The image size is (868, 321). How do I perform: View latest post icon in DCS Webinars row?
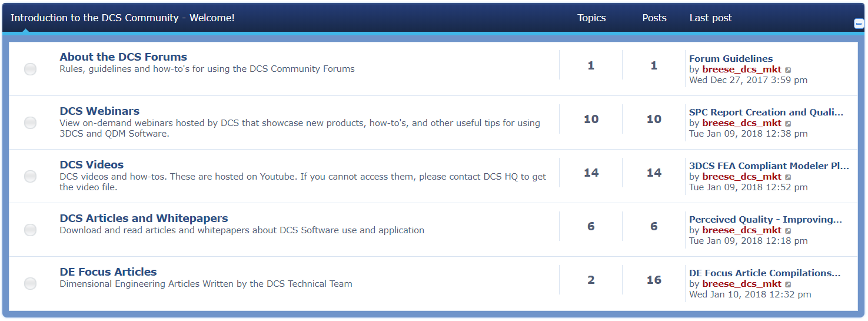(x=788, y=124)
